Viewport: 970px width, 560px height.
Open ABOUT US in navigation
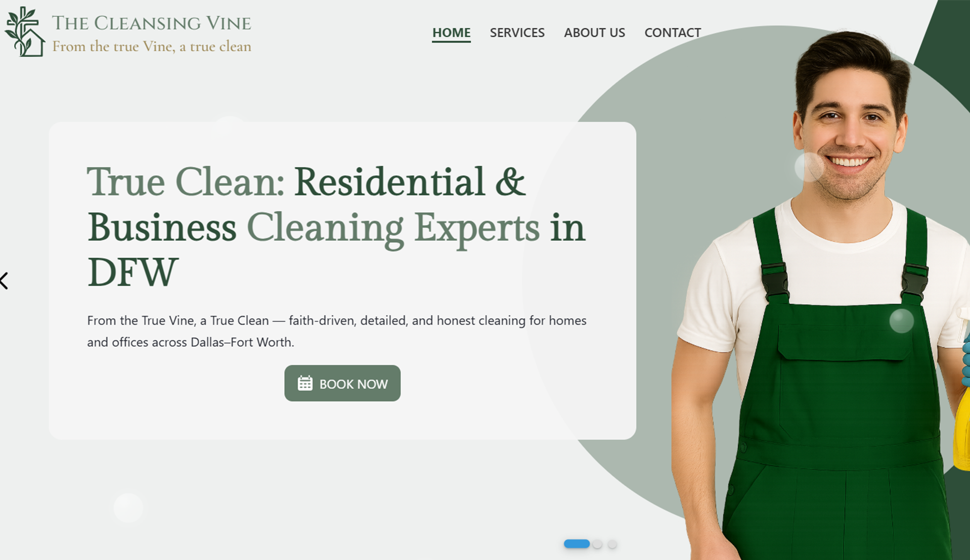click(x=594, y=33)
